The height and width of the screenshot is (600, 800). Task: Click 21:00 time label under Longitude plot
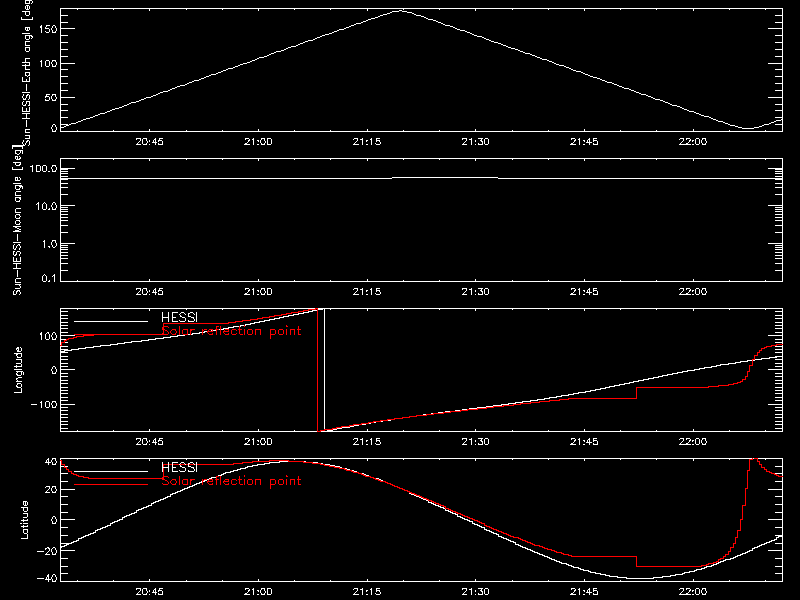258,442
